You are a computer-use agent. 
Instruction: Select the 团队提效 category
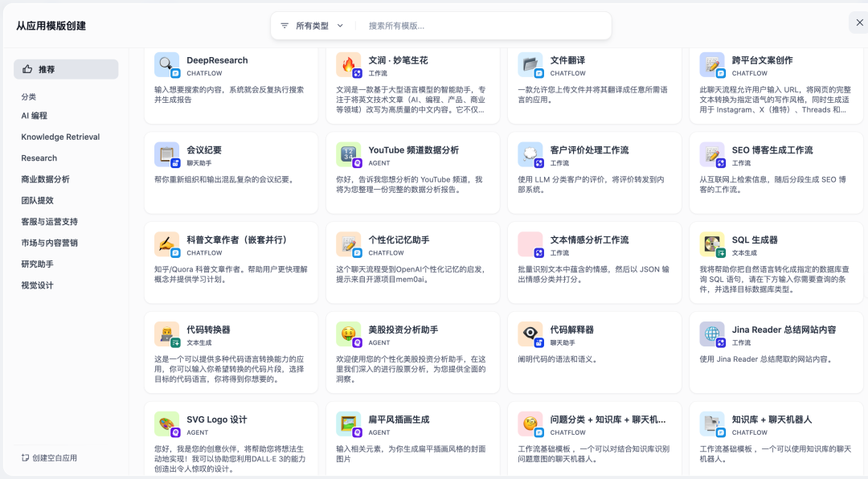37,200
